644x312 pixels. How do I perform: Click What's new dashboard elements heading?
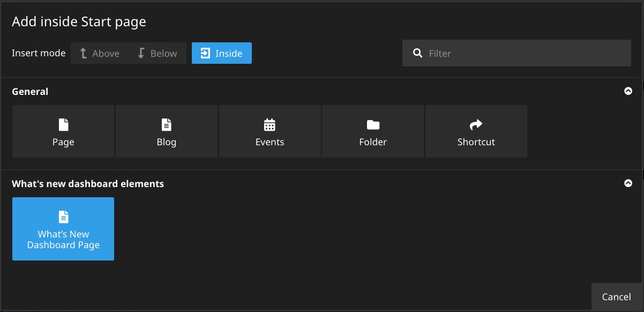pyautogui.click(x=88, y=184)
